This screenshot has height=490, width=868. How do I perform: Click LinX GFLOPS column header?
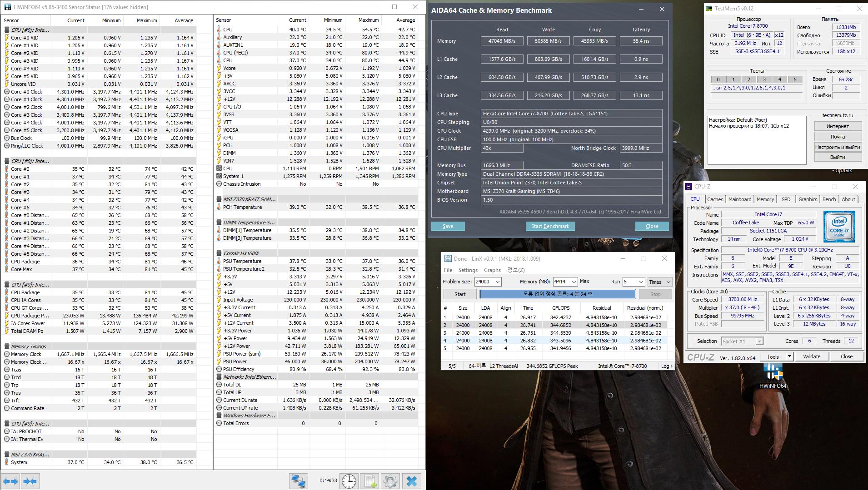click(x=561, y=308)
